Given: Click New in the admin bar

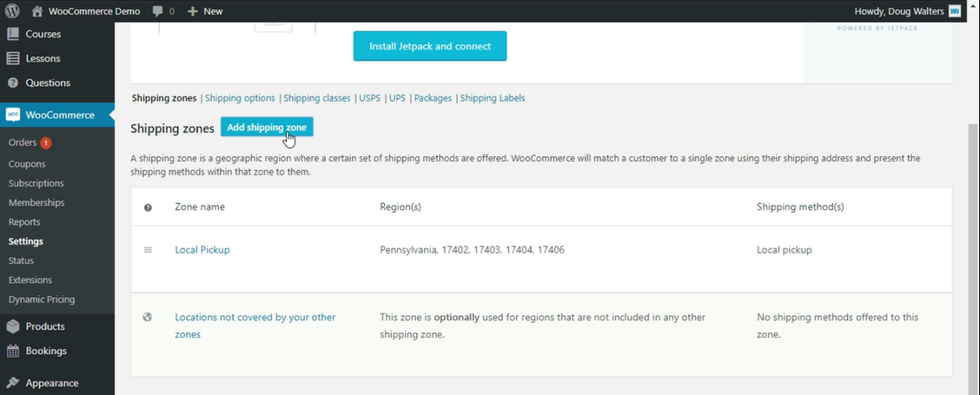Looking at the screenshot, I should tap(213, 11).
